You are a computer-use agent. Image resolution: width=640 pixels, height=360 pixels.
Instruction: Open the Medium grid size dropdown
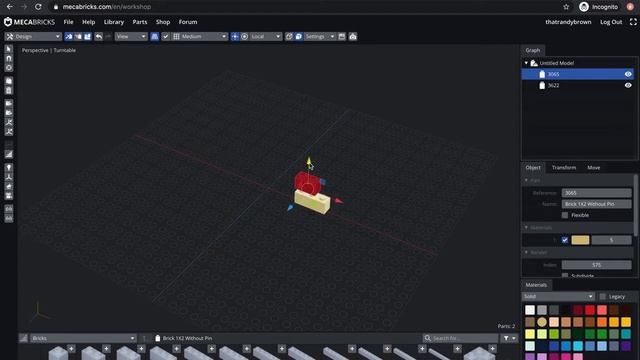click(x=200, y=37)
